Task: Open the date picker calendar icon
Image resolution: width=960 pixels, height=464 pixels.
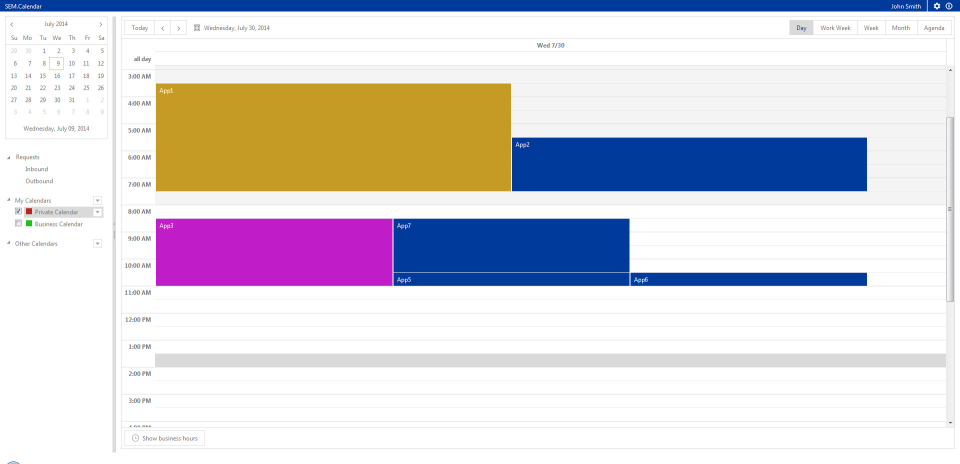Action: 197,28
